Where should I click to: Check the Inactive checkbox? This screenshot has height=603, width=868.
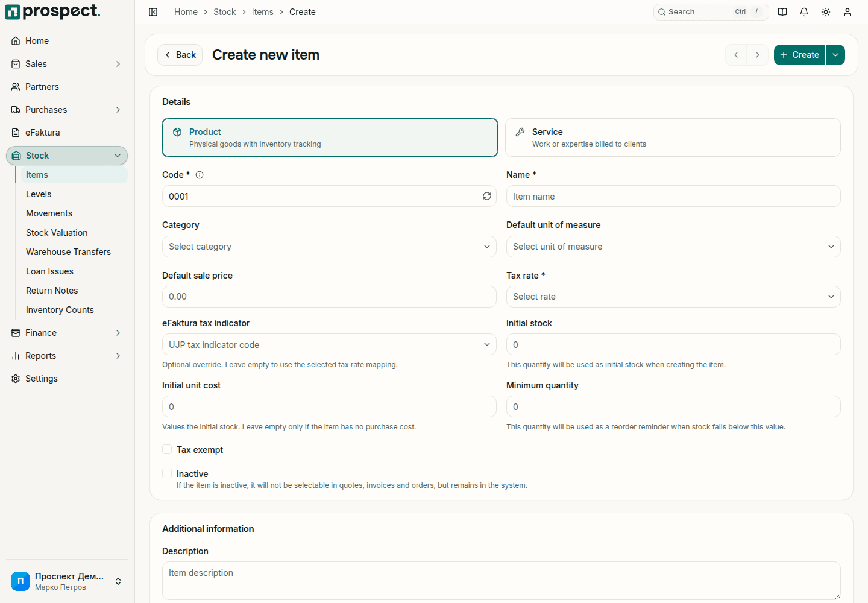click(167, 473)
